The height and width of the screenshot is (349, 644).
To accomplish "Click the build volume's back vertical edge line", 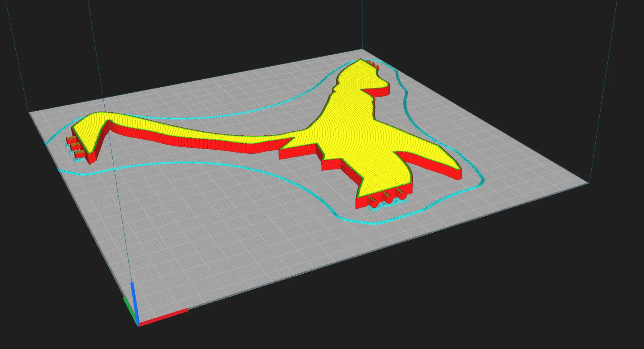I will point(363,24).
